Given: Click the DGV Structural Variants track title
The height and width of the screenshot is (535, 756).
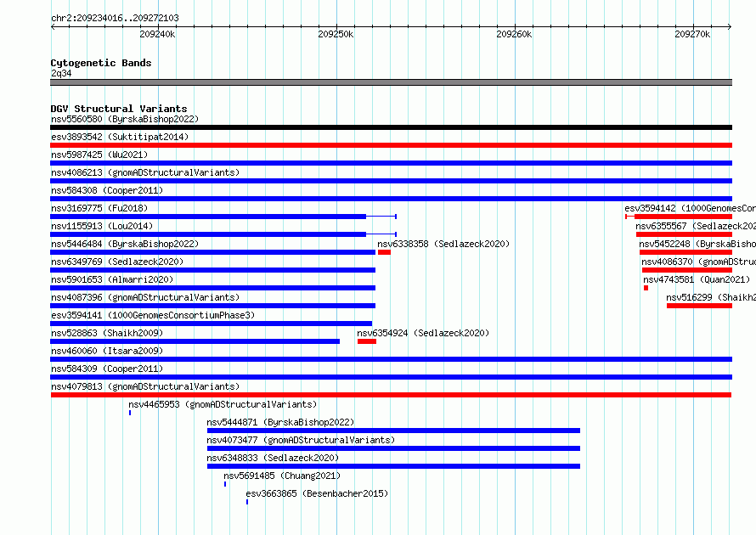Looking at the screenshot, I should coord(119,109).
